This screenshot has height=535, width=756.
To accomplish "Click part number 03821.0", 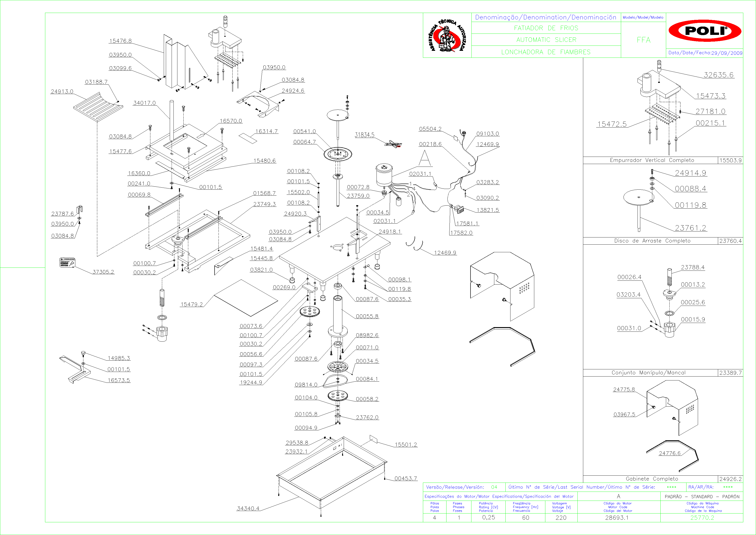I will [261, 270].
